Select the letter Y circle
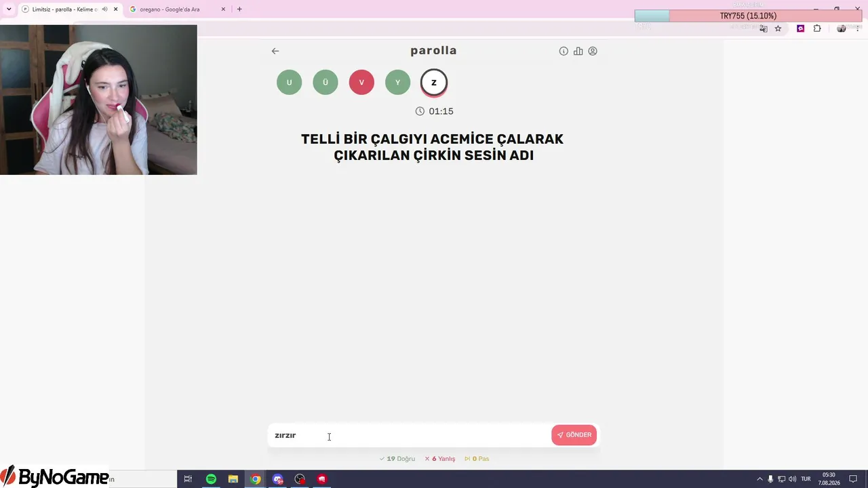The width and height of the screenshot is (868, 488). click(x=397, y=82)
